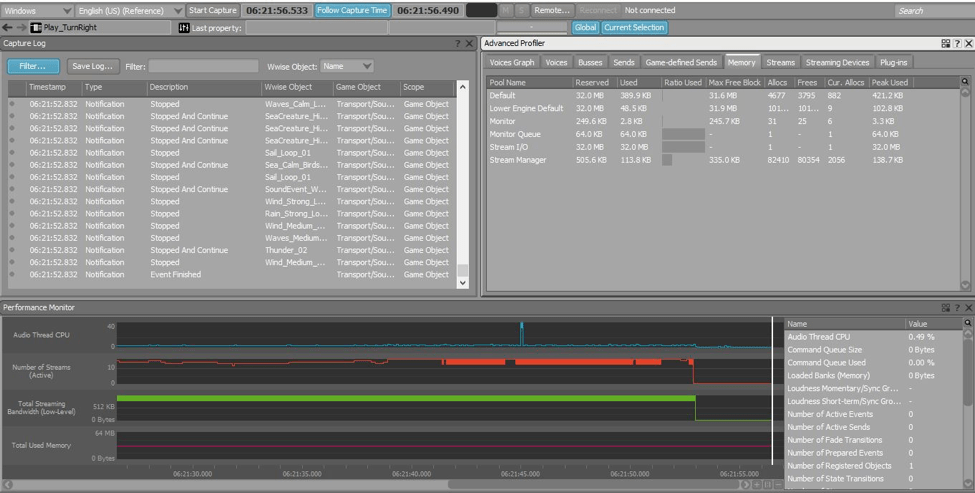
Task: Click the Performance Monitor list search icon
Action: [x=966, y=324]
